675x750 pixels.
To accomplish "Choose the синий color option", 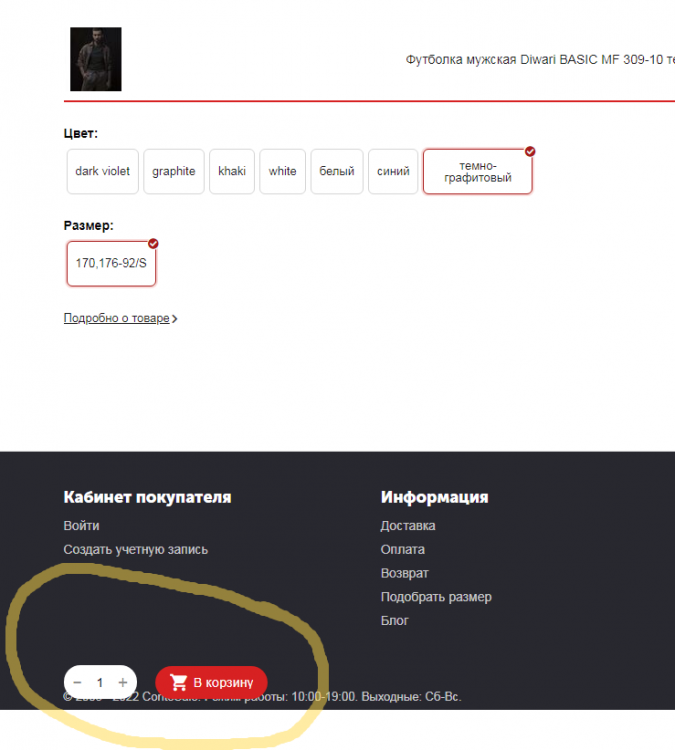I will click(393, 171).
